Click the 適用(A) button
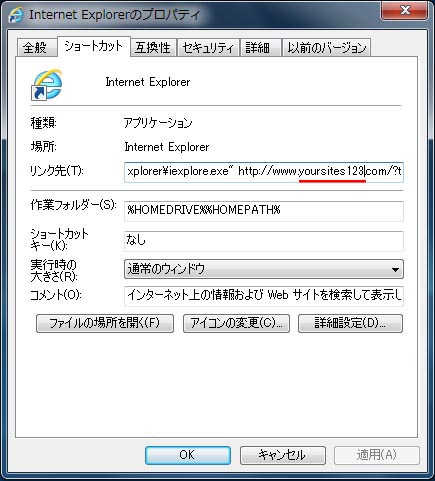Screen dimensions: 435x481 pyautogui.click(x=377, y=455)
